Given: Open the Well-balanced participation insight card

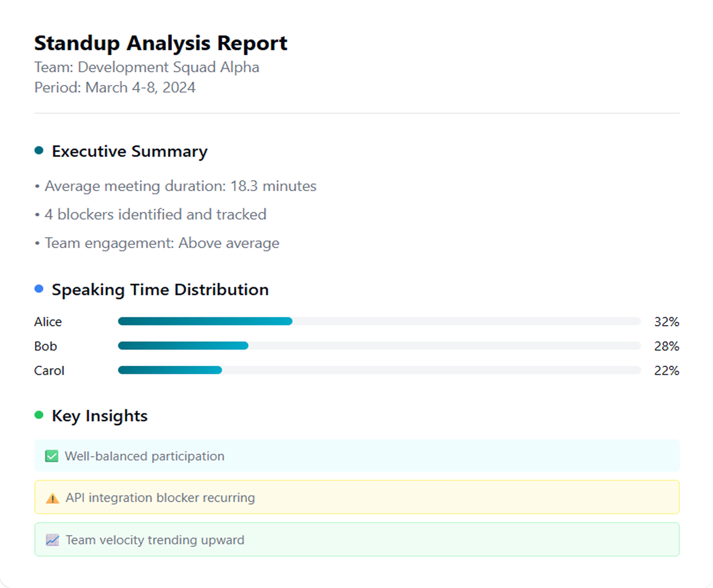Looking at the screenshot, I should [357, 456].
